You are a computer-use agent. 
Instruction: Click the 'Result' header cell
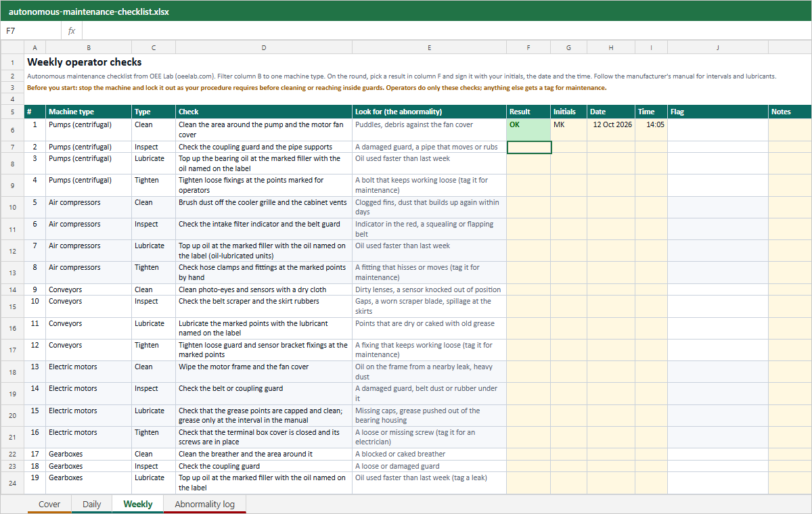pyautogui.click(x=528, y=112)
